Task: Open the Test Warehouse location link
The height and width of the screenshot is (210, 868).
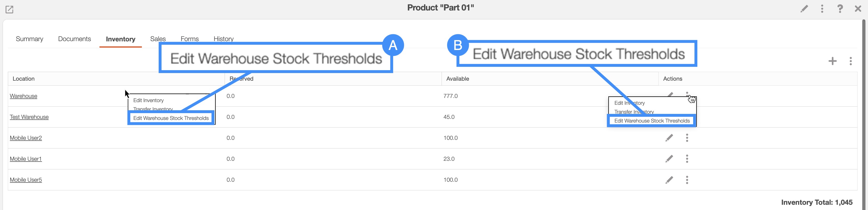Action: 29,117
